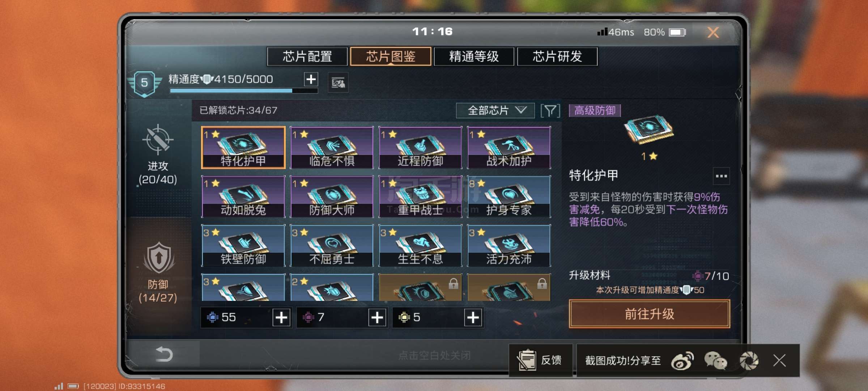
Task: Click the back arrow icon
Action: [x=163, y=354]
